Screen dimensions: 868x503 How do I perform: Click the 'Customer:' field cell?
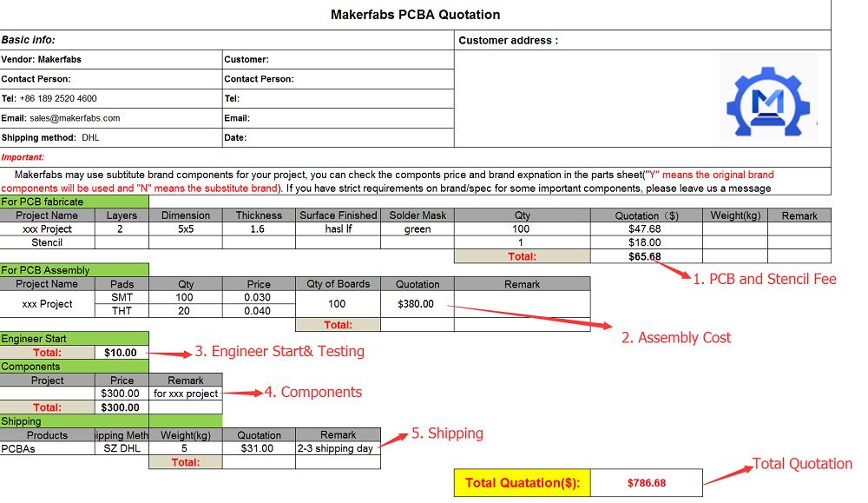tap(339, 59)
